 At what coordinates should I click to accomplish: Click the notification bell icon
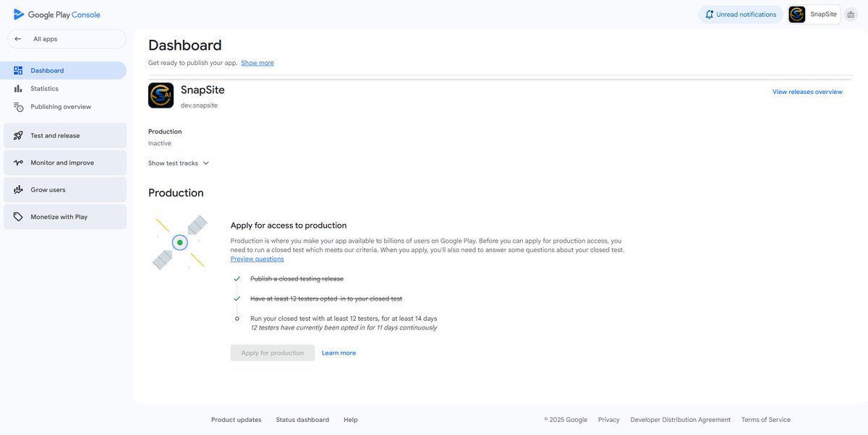[x=710, y=14]
